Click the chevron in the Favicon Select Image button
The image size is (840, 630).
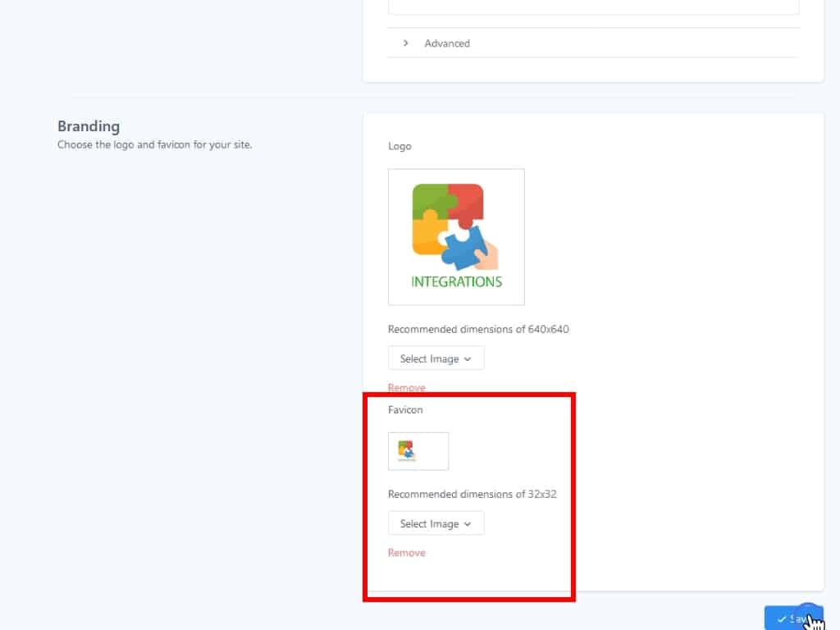tap(468, 523)
